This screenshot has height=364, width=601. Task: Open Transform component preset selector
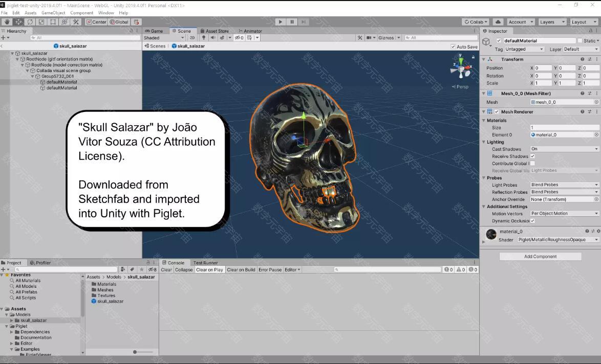pyautogui.click(x=590, y=59)
